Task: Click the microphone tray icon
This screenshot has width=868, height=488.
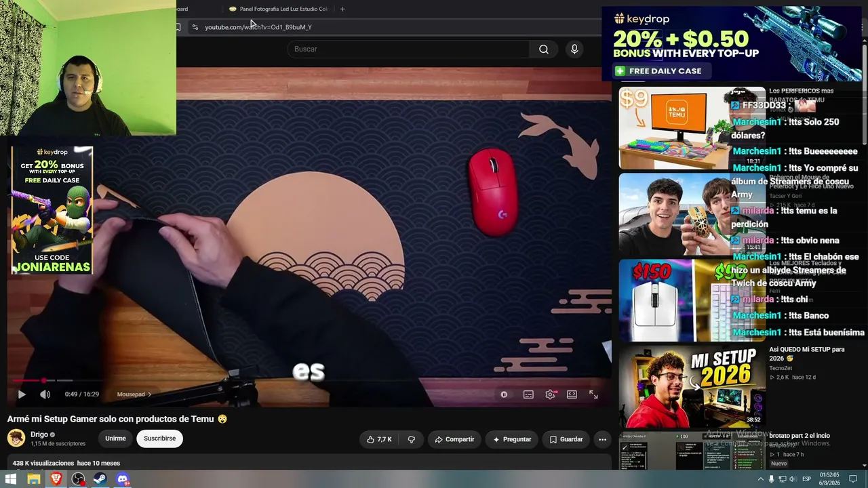Action: (771, 479)
